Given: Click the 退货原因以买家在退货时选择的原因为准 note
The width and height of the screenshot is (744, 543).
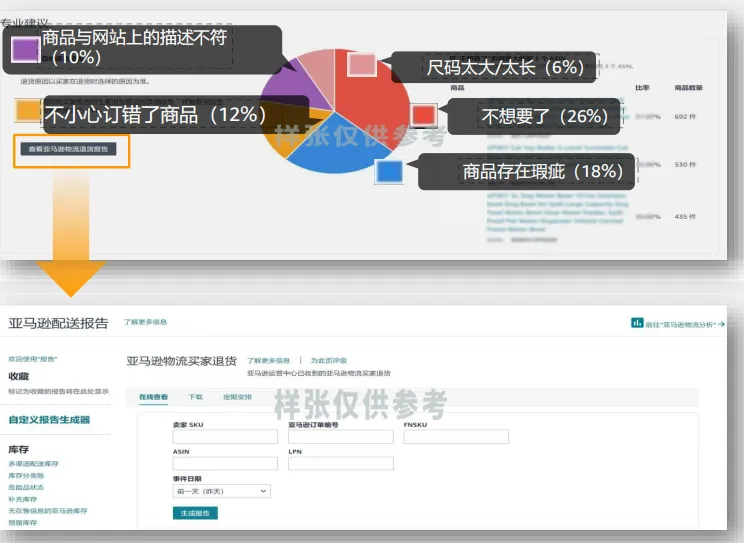Looking at the screenshot, I should click(x=85, y=82).
